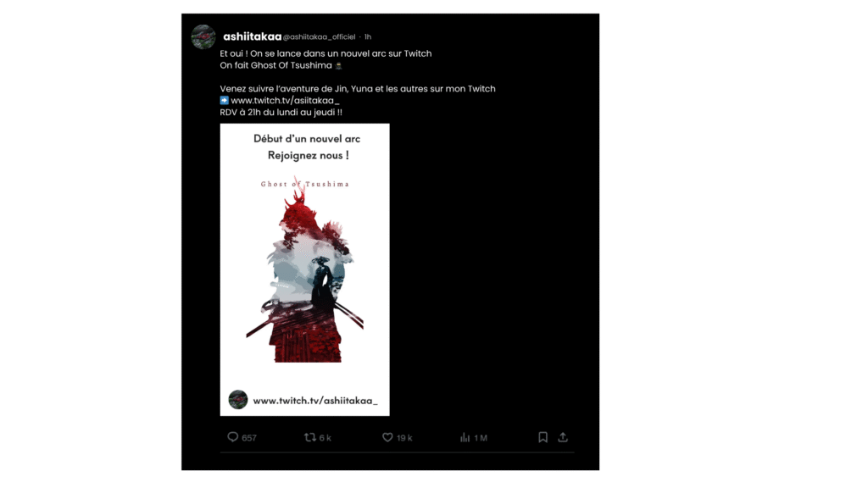868x488 pixels.
Task: Bookmark the ashiitakaa post
Action: pyautogui.click(x=542, y=437)
